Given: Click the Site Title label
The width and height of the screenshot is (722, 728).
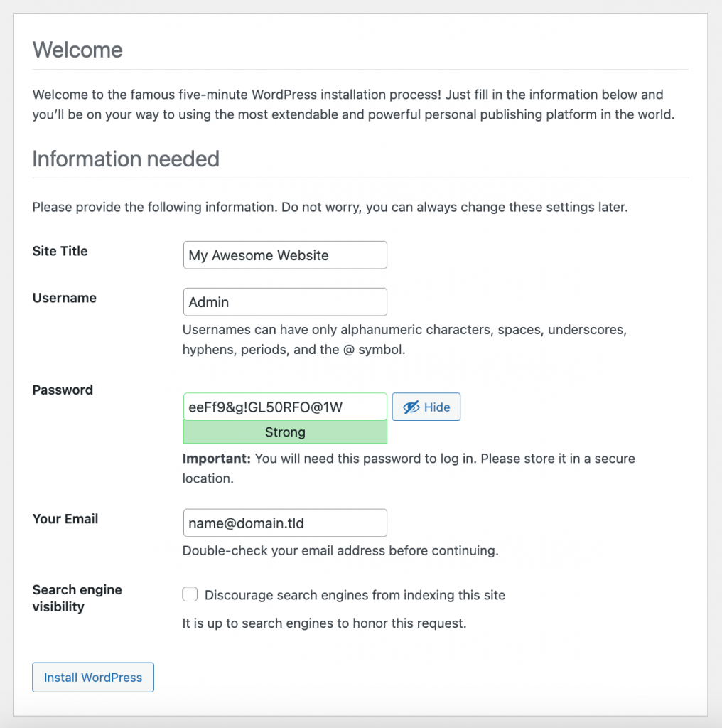Looking at the screenshot, I should pyautogui.click(x=60, y=251).
